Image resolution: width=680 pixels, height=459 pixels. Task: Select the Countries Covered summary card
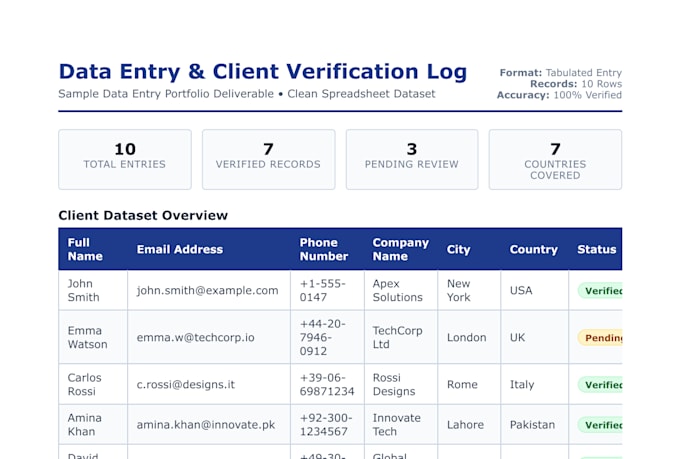click(556, 159)
